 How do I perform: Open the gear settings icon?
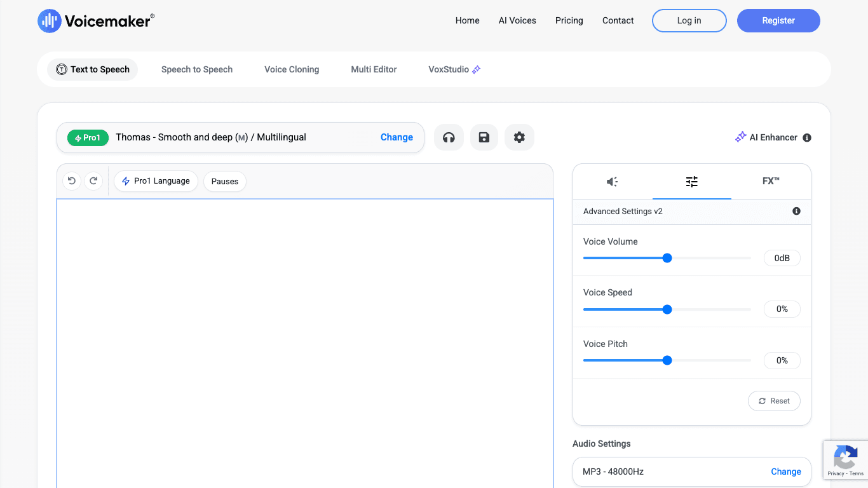click(x=519, y=137)
